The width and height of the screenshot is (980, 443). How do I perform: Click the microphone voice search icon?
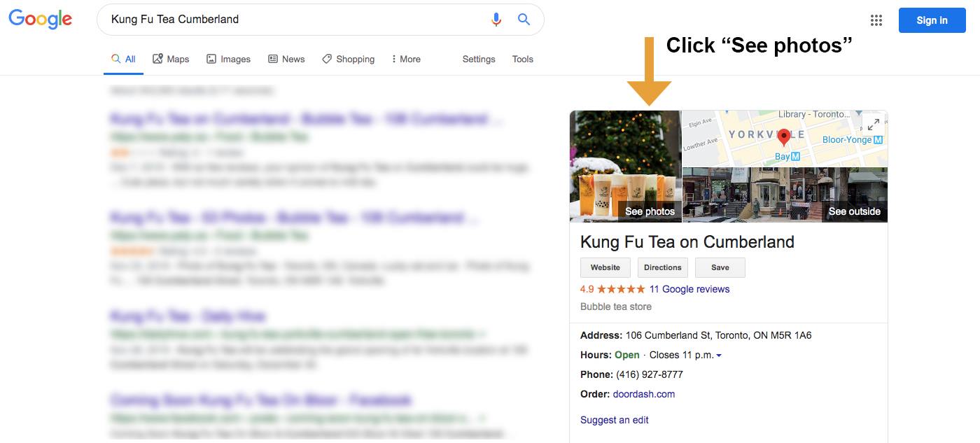496,20
